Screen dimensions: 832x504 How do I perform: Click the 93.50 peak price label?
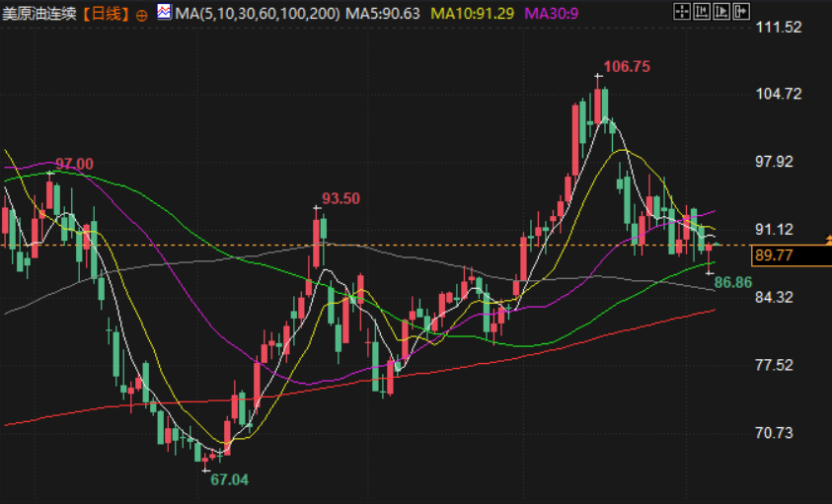pyautogui.click(x=340, y=198)
